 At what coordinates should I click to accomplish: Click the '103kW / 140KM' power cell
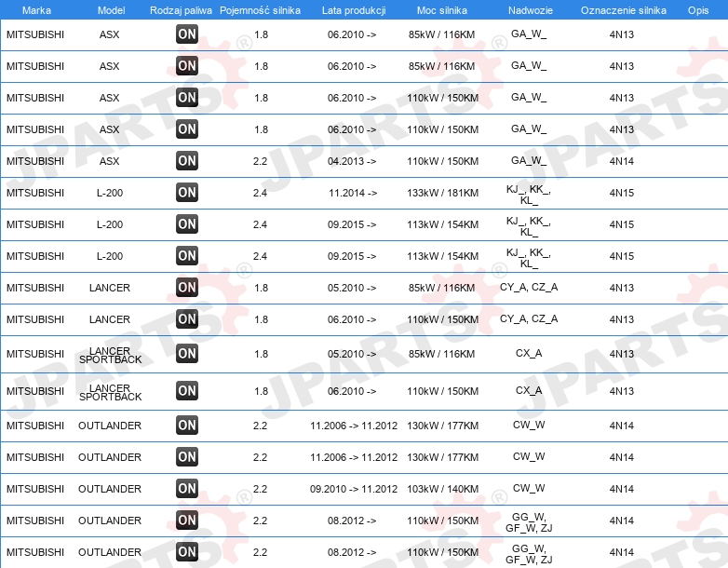(442, 489)
